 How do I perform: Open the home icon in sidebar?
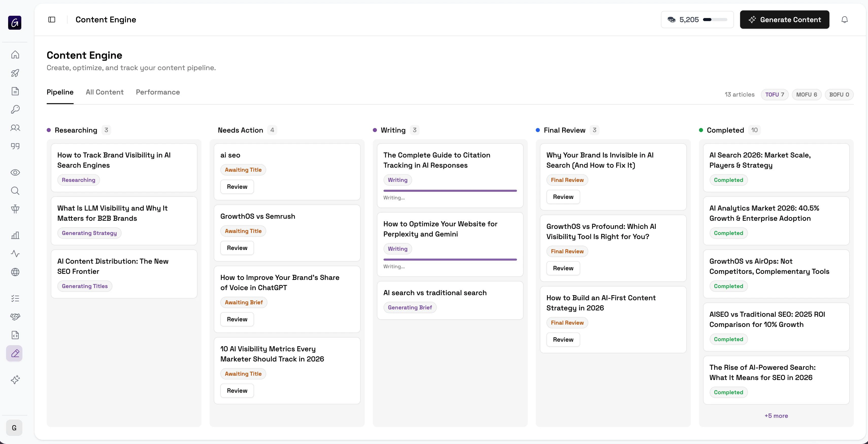(15, 55)
